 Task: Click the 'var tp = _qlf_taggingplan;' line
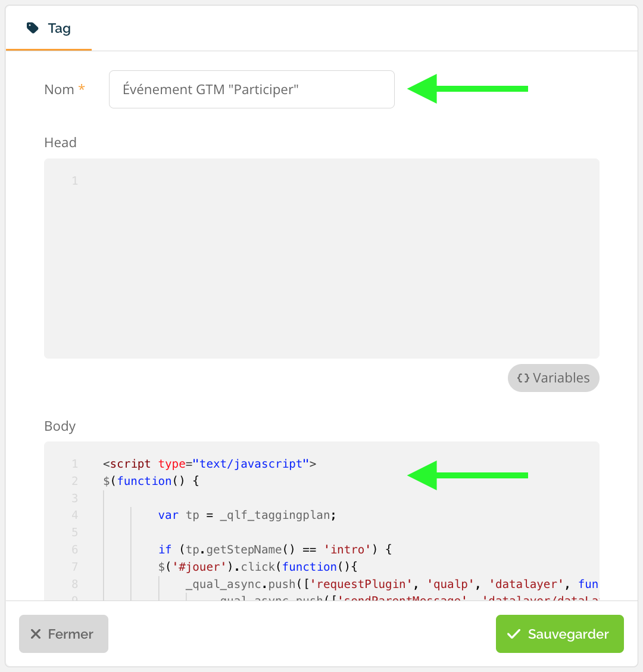(247, 515)
